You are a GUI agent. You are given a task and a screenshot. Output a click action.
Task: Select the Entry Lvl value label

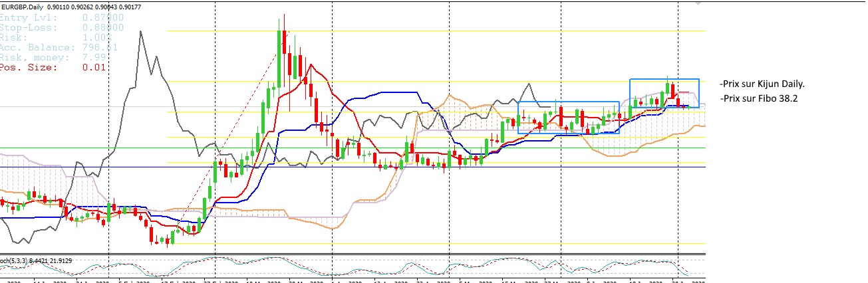pyautogui.click(x=103, y=17)
